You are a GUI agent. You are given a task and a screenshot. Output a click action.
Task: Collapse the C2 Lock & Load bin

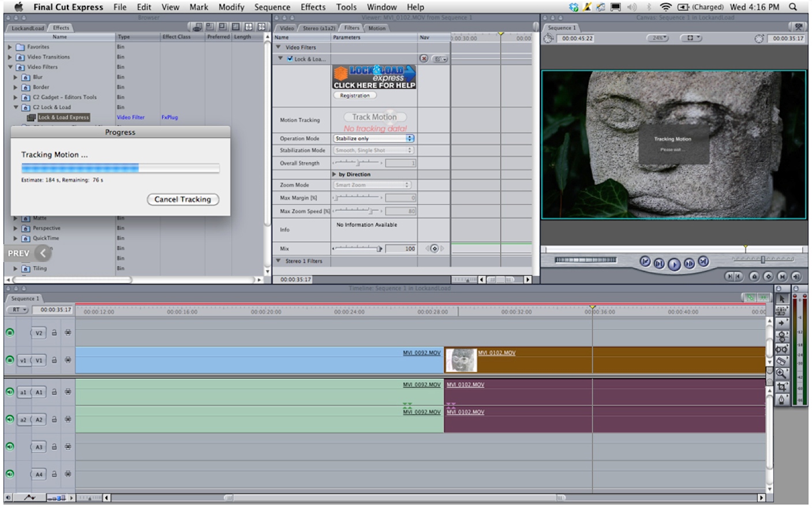16,107
